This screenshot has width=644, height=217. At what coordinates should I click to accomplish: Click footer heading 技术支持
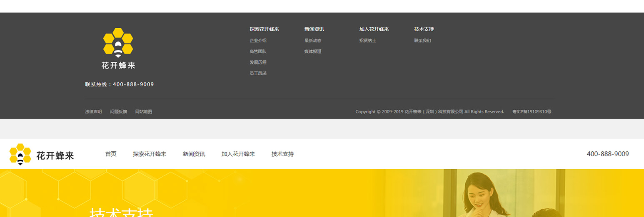(x=424, y=29)
